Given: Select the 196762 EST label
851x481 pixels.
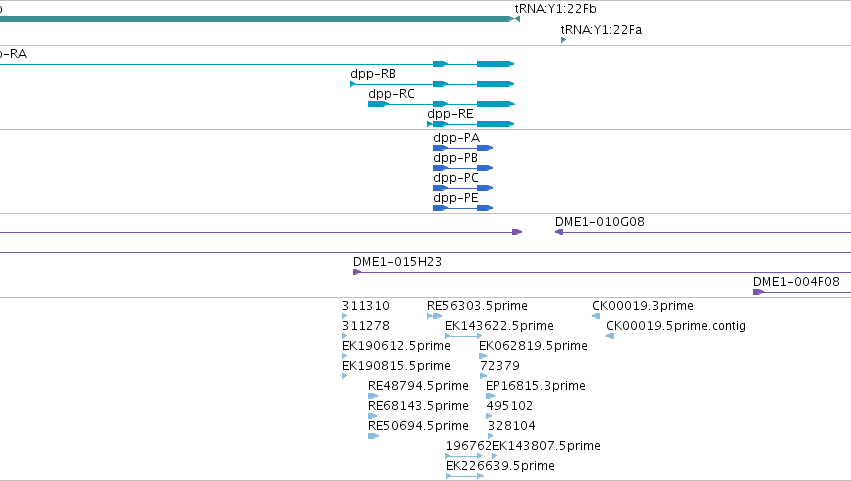Looking at the screenshot, I should pos(468,446).
